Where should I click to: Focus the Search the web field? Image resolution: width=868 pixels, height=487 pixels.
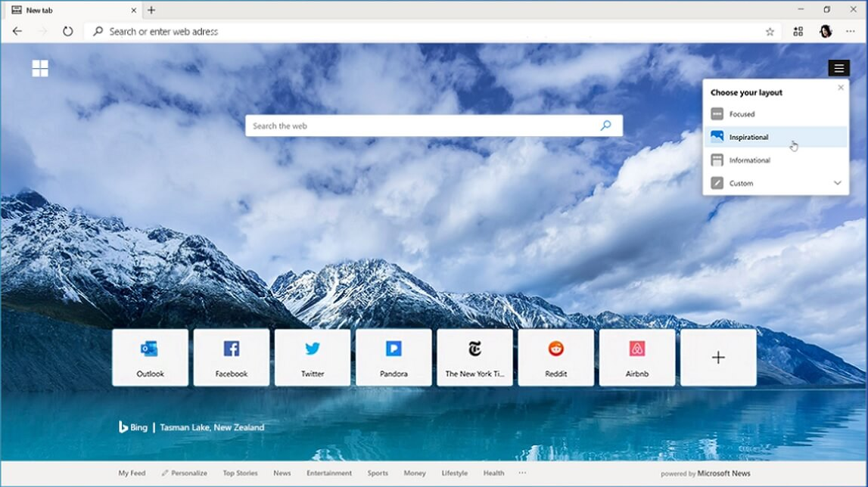(x=434, y=126)
